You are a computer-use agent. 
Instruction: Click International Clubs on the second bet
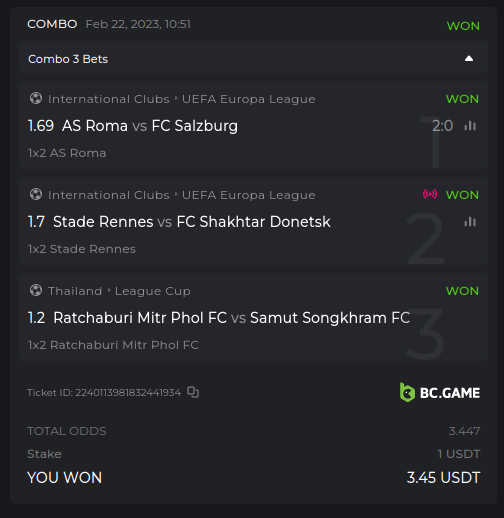tap(109, 195)
